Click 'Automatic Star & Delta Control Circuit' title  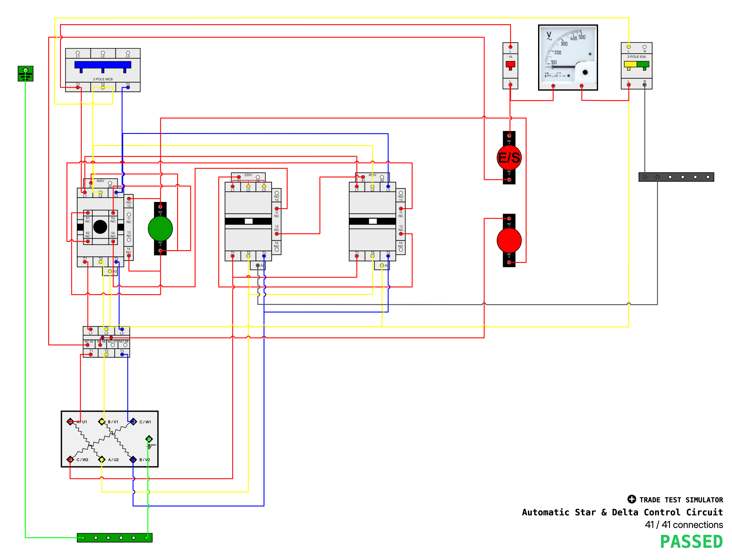pyautogui.click(x=622, y=512)
